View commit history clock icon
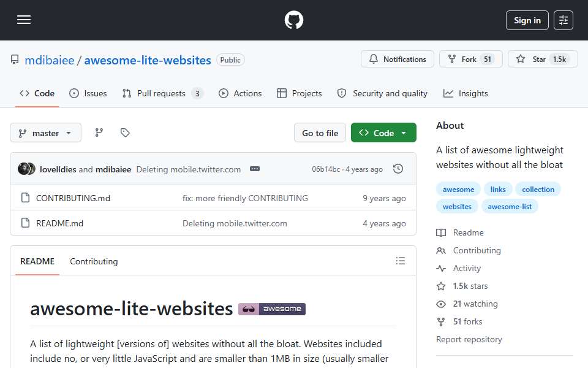The height and width of the screenshot is (368, 588). [398, 169]
